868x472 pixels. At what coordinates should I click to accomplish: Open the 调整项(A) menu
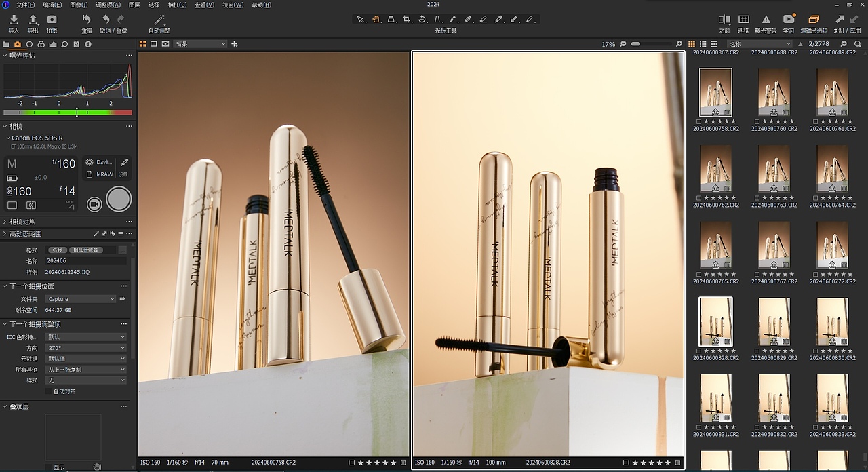point(108,5)
